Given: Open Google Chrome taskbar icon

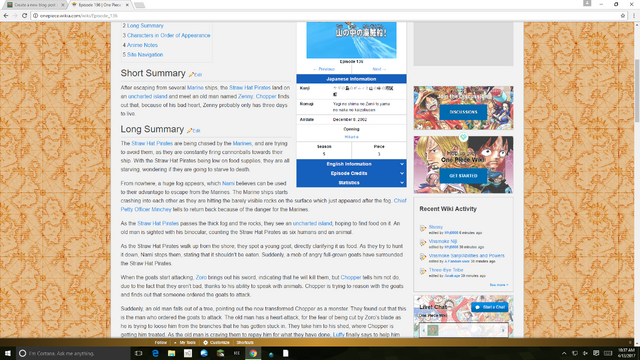Looking at the screenshot, I should point(253,353).
